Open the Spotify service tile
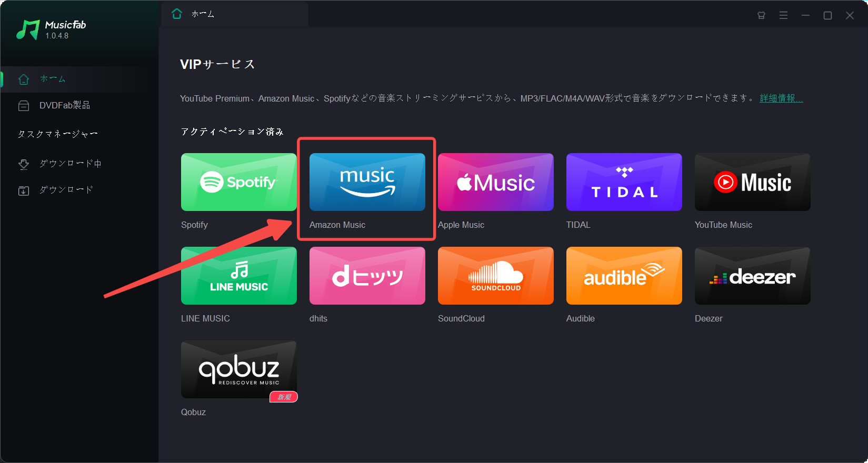The height and width of the screenshot is (463, 868). [x=239, y=182]
